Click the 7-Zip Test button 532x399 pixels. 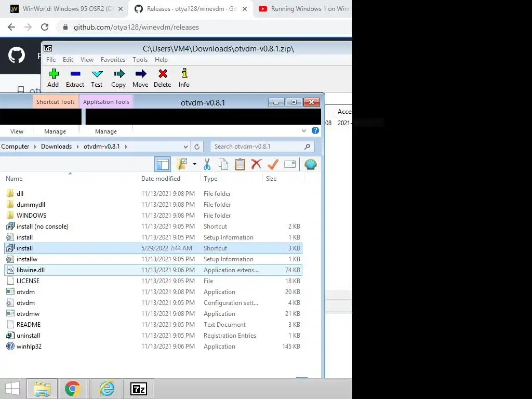97,78
